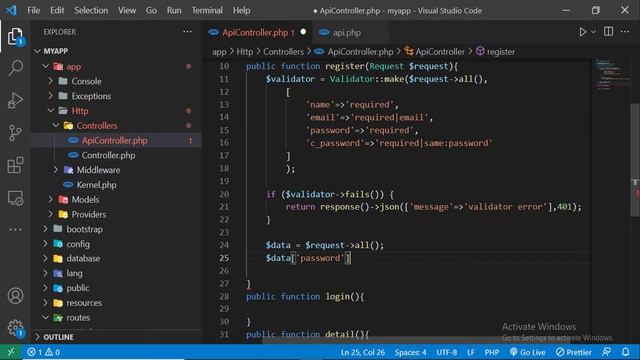This screenshot has width=640, height=360.
Task: Open editor more actions menu
Action: 625,32
